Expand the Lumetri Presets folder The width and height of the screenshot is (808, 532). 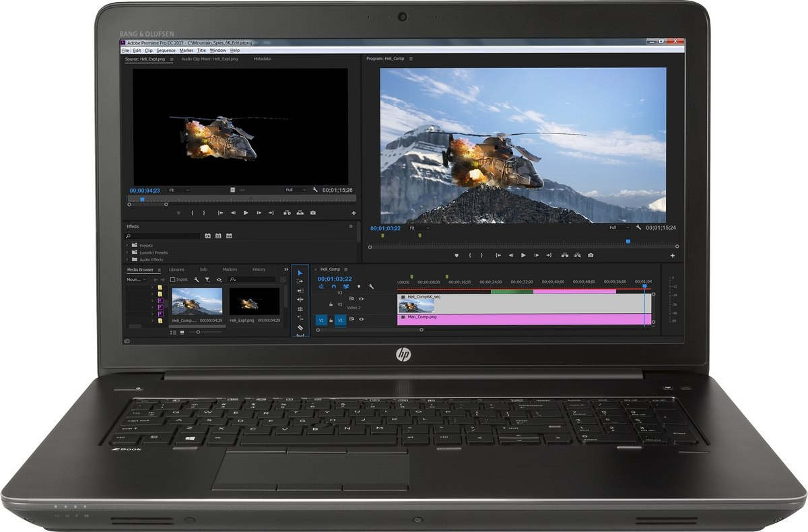tap(127, 253)
